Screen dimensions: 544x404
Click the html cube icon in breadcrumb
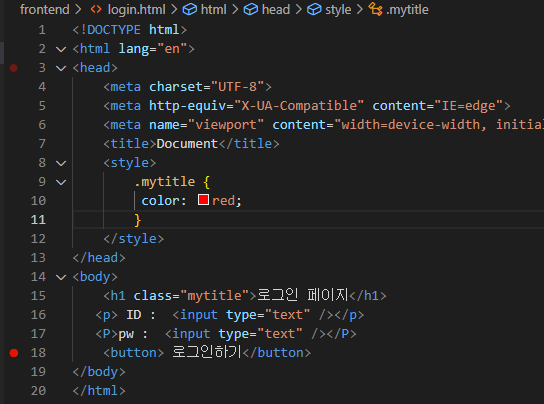pos(189,9)
